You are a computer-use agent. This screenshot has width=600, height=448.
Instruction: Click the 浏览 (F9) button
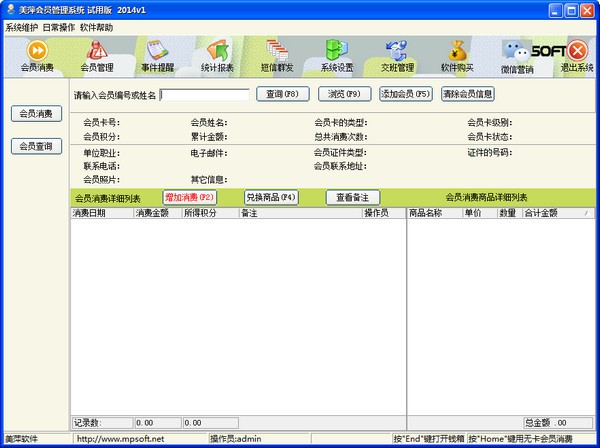click(344, 94)
